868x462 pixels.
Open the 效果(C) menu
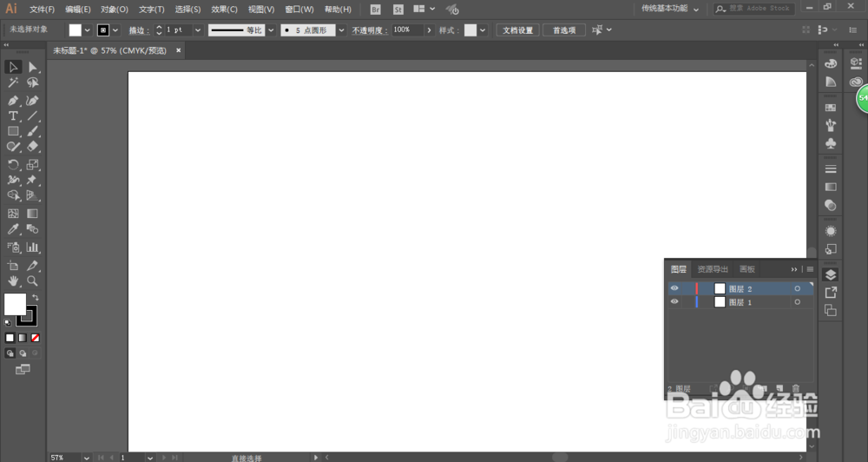(x=224, y=10)
